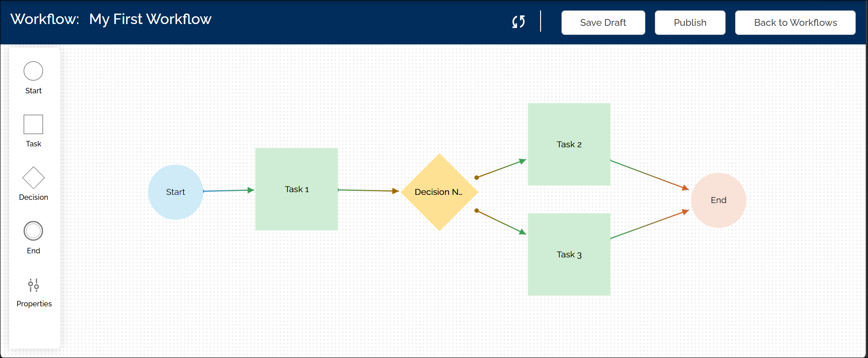The width and height of the screenshot is (868, 358).
Task: Choose the End double-circle shape in palette
Action: coord(33,231)
